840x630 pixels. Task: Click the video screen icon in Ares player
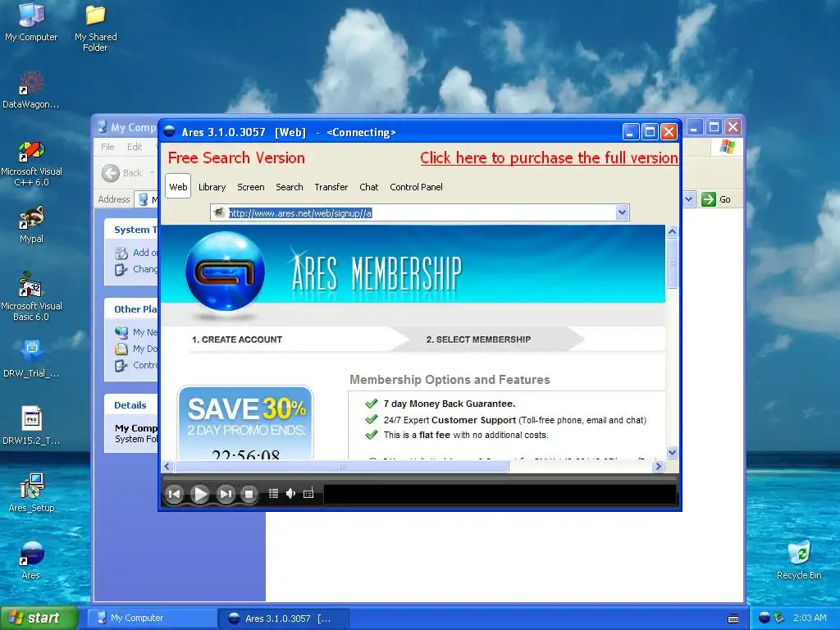tap(308, 493)
